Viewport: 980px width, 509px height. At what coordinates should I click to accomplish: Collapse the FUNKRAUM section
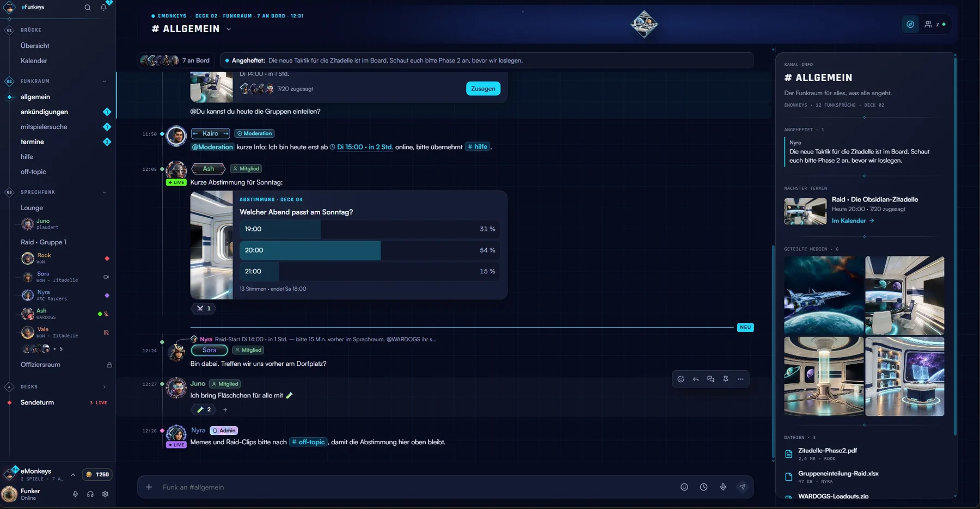click(x=105, y=82)
